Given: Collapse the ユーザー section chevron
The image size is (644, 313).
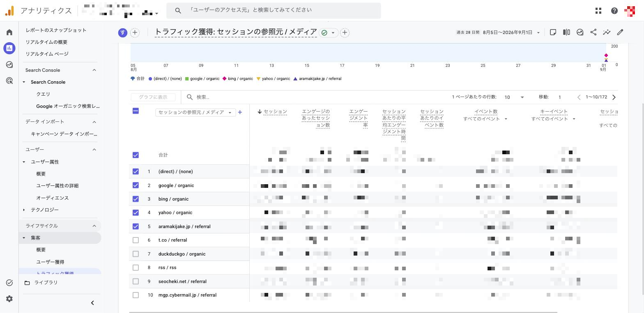Looking at the screenshot, I should coord(94,150).
